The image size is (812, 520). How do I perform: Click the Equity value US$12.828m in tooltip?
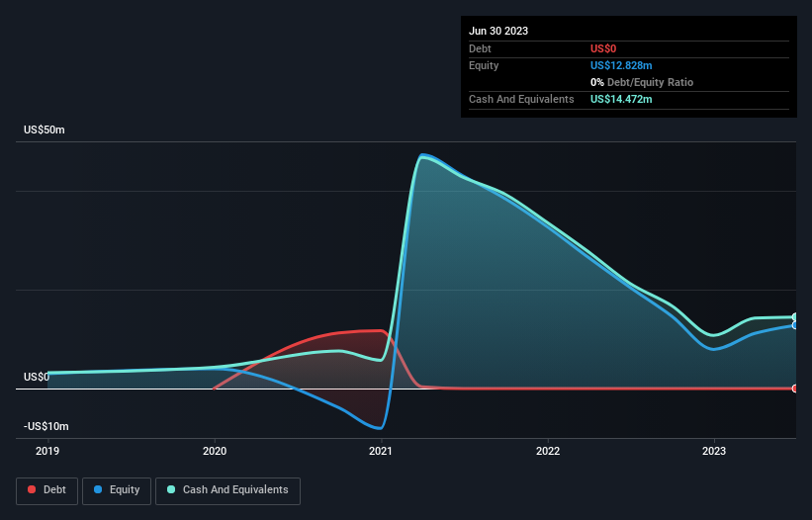point(621,65)
